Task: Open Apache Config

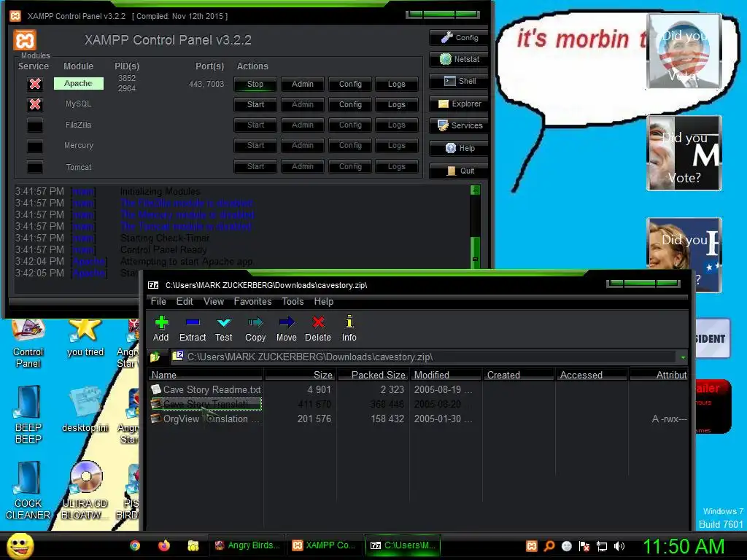Action: (350, 84)
